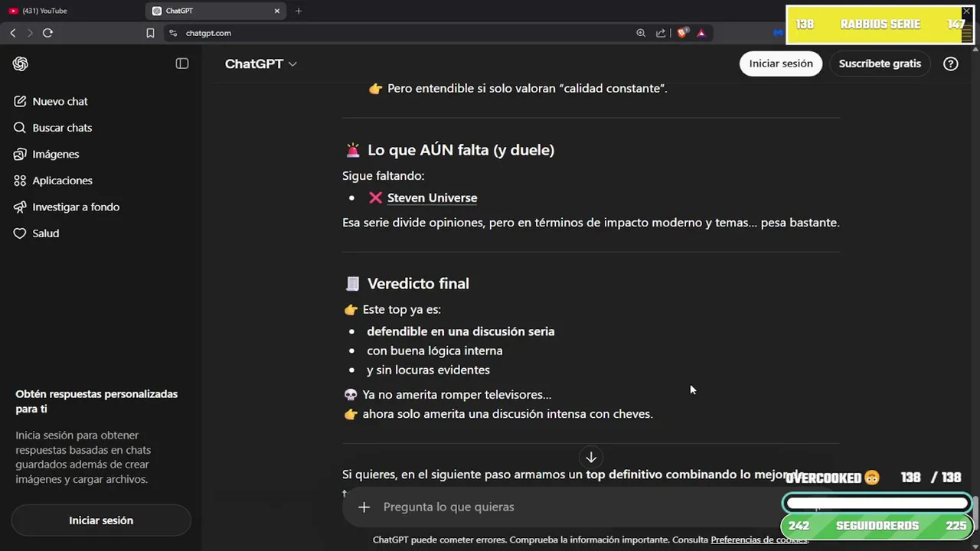Viewport: 980px width, 551px height.
Task: Click the Iniciar sesión button in header
Action: click(x=781, y=64)
